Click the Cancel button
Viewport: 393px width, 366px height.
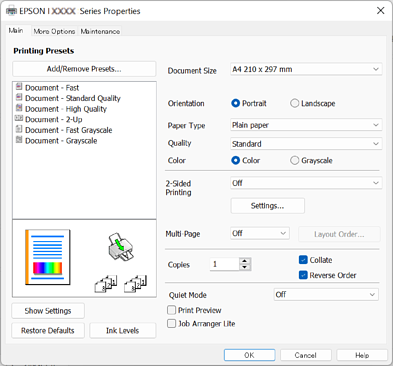pos(306,355)
